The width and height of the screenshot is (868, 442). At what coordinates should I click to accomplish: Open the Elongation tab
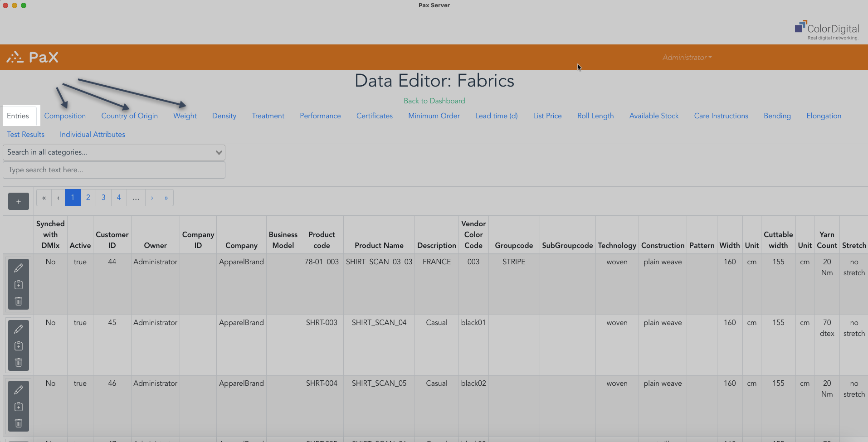point(824,116)
